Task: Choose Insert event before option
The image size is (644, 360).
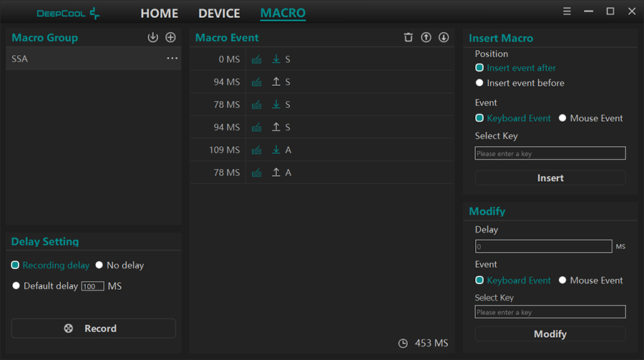Action: [x=479, y=83]
